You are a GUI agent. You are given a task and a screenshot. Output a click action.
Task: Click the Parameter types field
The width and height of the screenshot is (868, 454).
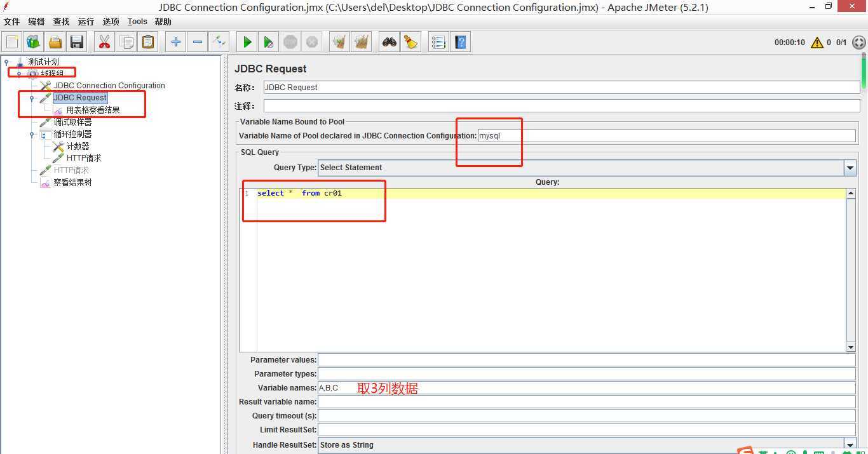pos(587,374)
